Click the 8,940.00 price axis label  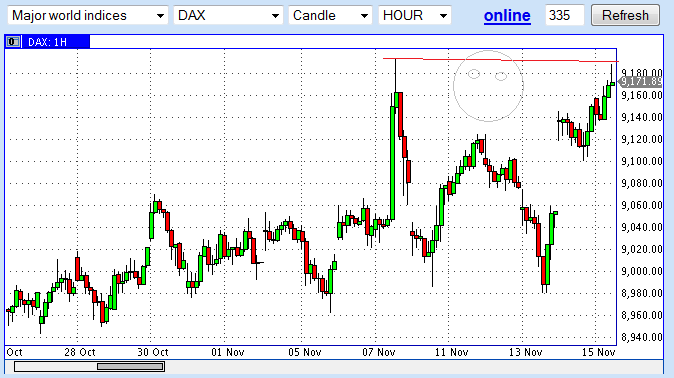641,337
